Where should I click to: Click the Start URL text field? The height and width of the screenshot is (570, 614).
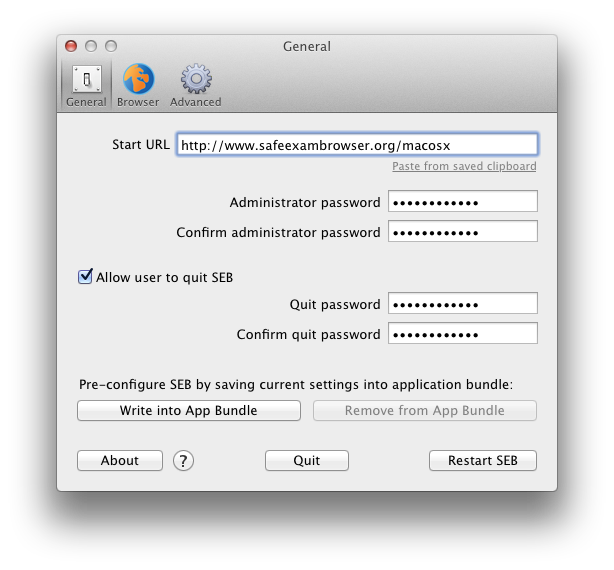[357, 145]
